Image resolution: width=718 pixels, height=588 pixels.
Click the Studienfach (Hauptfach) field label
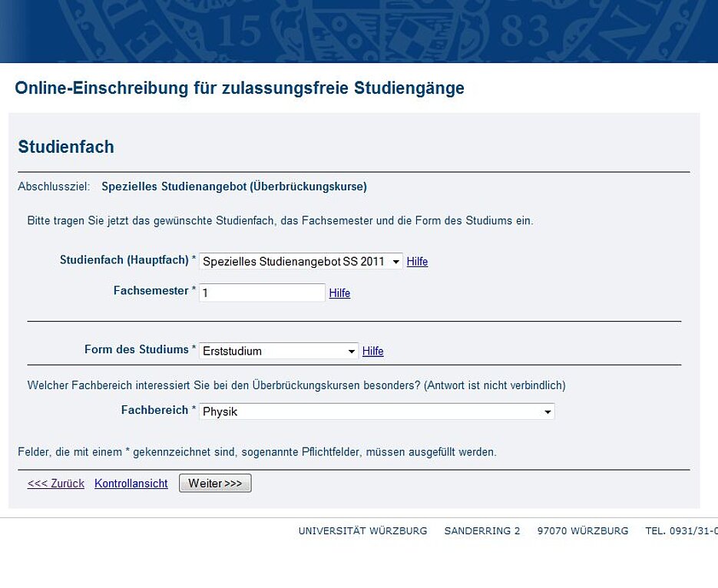tap(124, 260)
